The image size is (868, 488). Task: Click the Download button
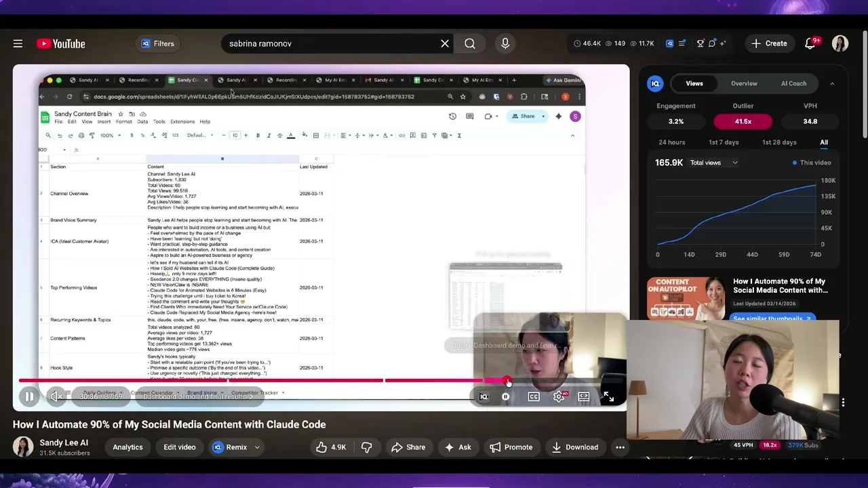pos(575,447)
